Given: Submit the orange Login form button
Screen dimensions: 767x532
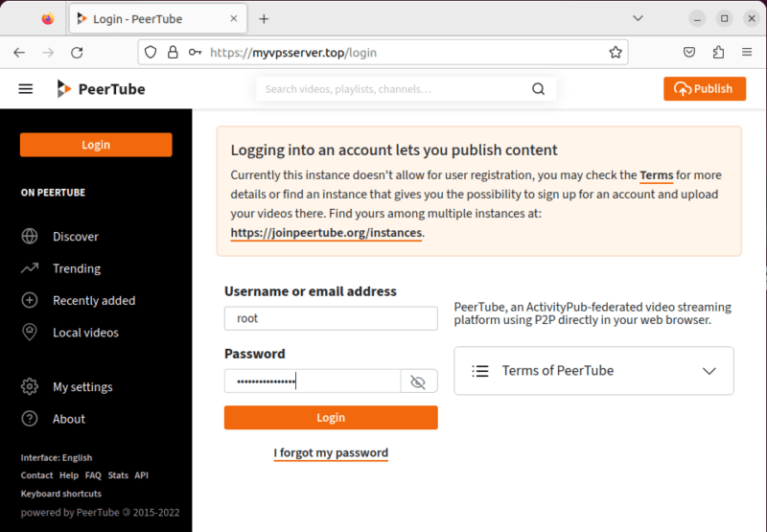Looking at the screenshot, I should coord(331,418).
